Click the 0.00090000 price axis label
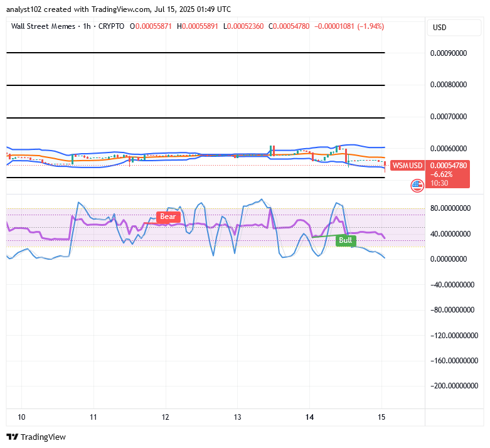The height and width of the screenshot is (448, 490). (449, 53)
